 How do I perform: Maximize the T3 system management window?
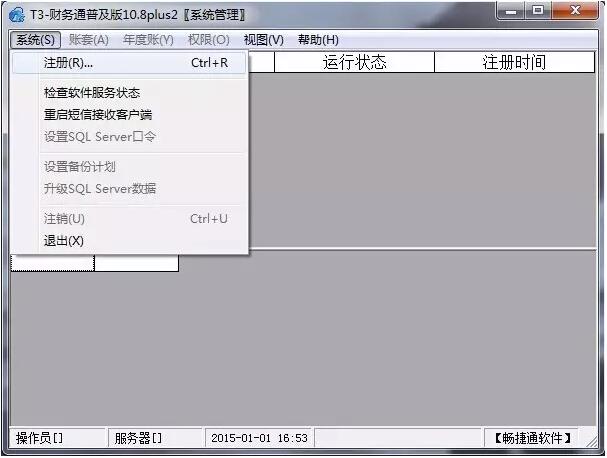point(538,11)
